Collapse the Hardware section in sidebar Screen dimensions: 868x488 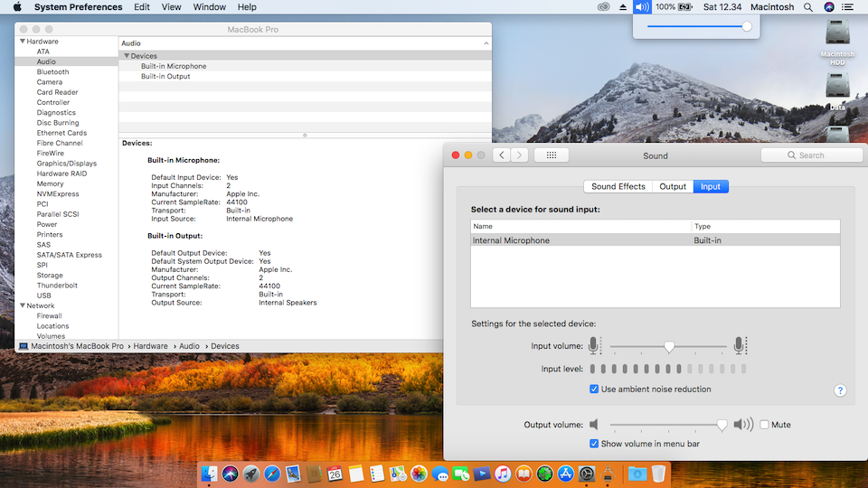(23, 42)
